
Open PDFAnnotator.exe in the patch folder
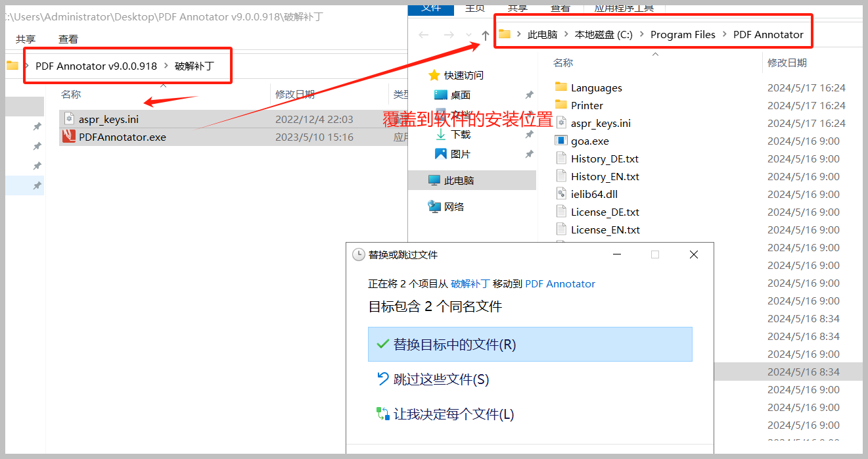122,137
